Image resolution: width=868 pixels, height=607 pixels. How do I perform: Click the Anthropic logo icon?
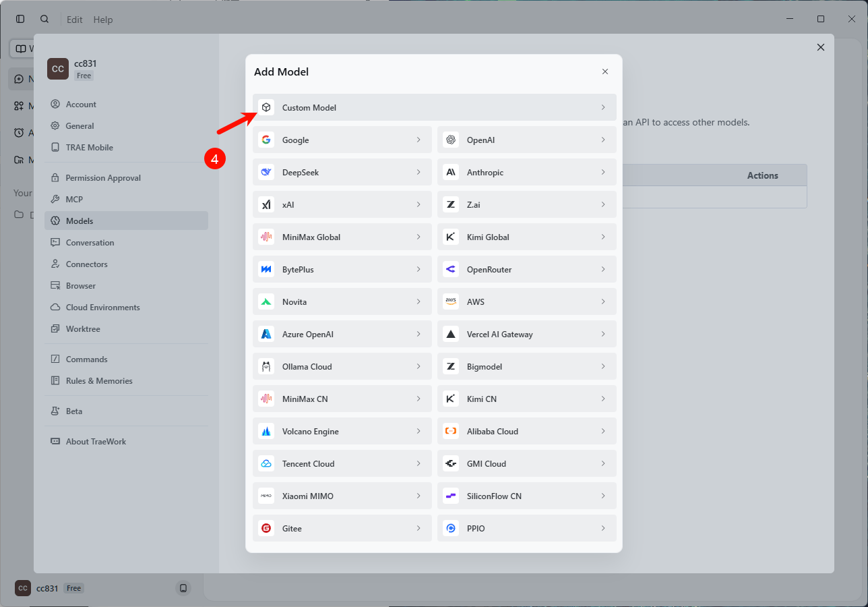coord(451,172)
